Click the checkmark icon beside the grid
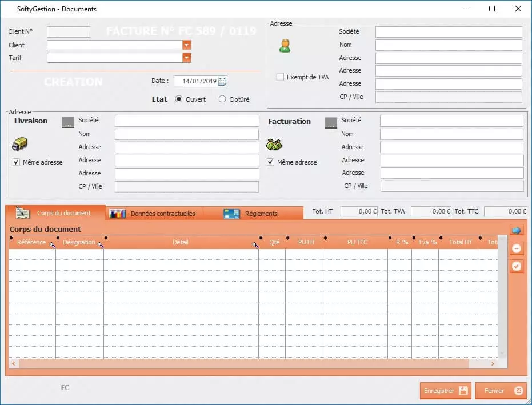Image resolution: width=532 pixels, height=405 pixels. [517, 266]
